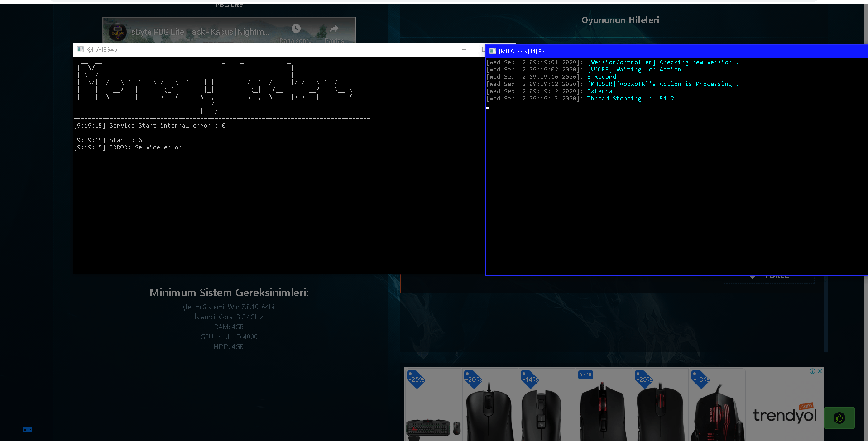Click the 'İşletim Sistemi: Win 7,8,10, 64bit' line

[229, 307]
